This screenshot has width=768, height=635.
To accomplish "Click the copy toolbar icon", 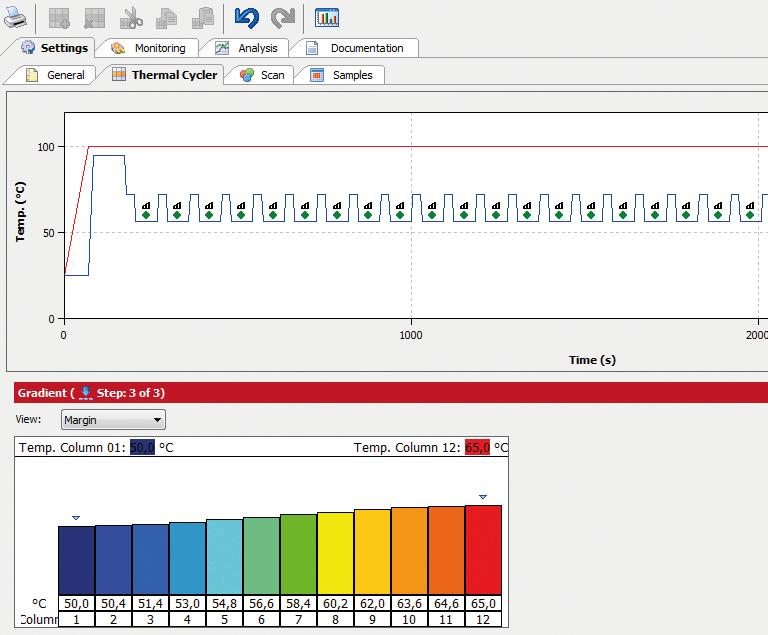I will click(167, 18).
